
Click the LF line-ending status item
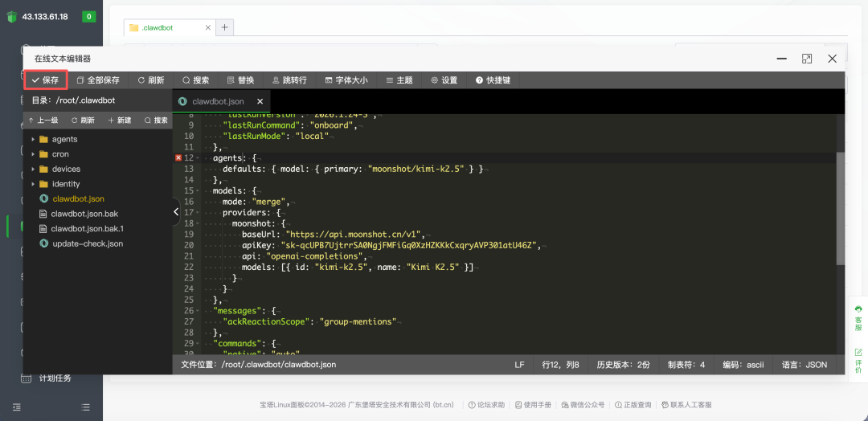[519, 365]
